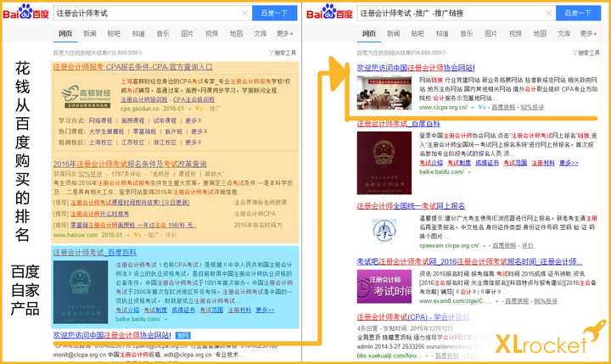Open dropdown arrow after baike.baidu.com on right page
Viewport: 611px width, 364px height.
[469, 172]
